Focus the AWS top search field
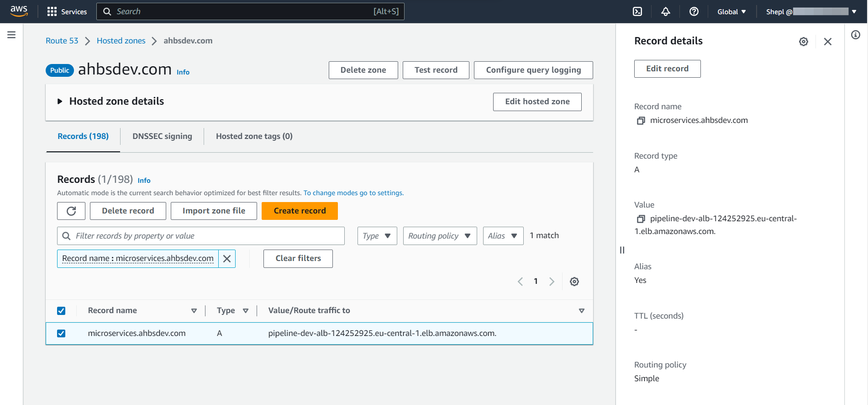The width and height of the screenshot is (868, 405). pos(250,11)
